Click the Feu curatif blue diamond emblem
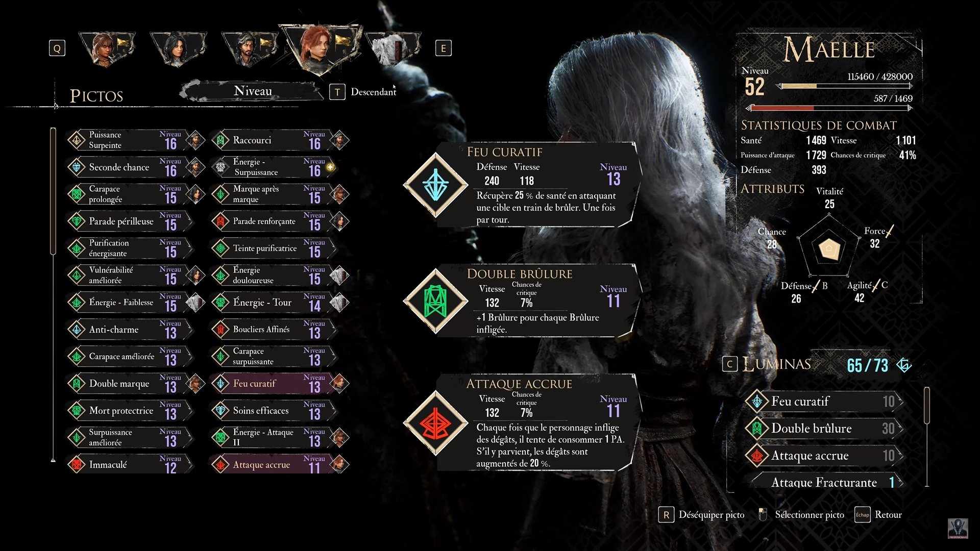 [x=435, y=184]
